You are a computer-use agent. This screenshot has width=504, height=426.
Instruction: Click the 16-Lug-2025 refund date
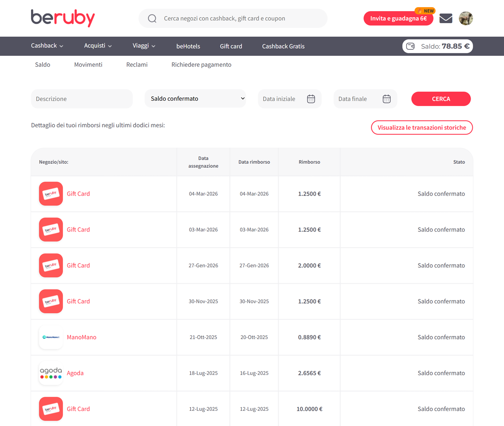[254, 373]
